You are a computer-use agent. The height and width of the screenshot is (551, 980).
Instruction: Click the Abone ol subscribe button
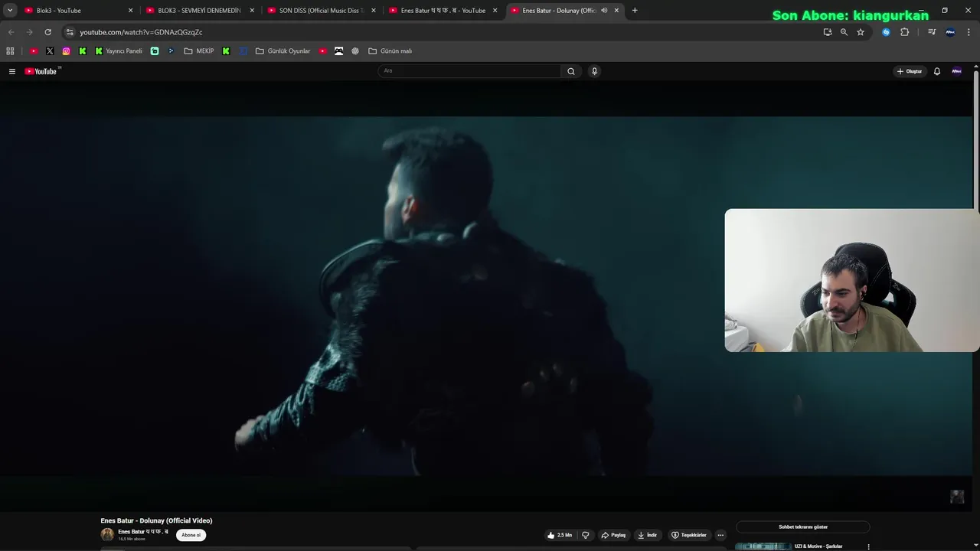[191, 535]
